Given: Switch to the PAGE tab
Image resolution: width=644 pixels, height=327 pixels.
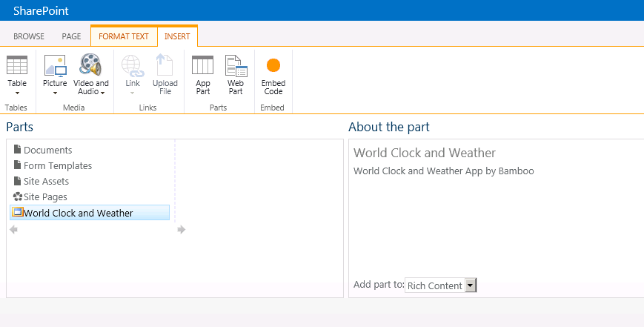Looking at the screenshot, I should 71,36.
